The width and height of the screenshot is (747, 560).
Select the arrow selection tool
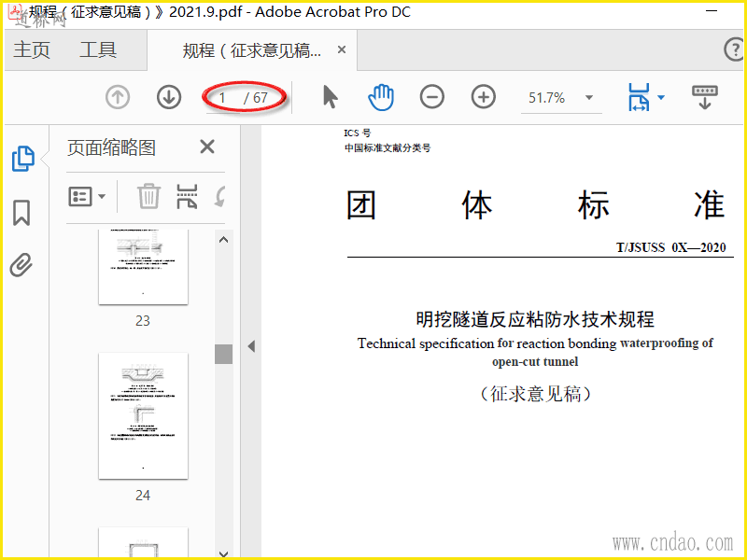pyautogui.click(x=331, y=98)
